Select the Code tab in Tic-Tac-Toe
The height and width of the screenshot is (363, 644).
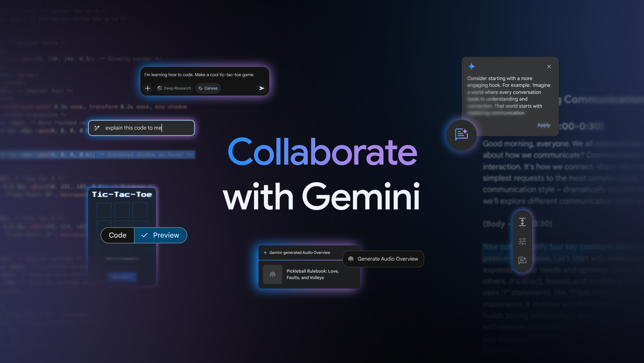[x=118, y=235]
